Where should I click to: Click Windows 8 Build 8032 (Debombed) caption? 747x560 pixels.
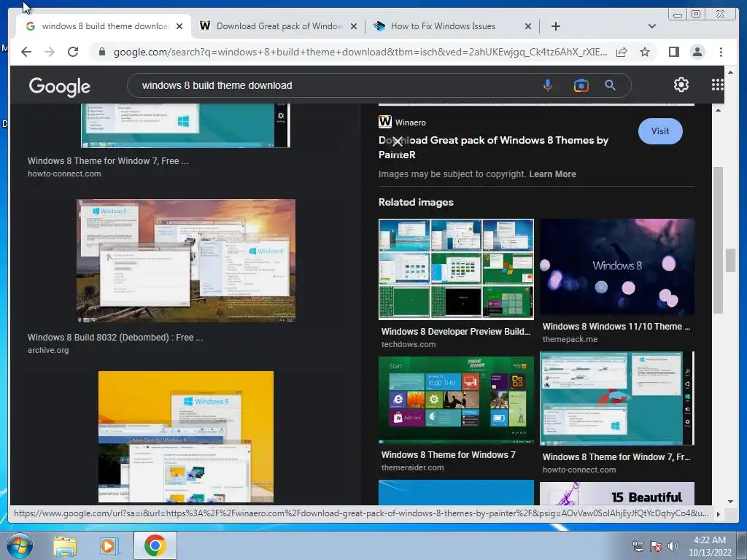click(x=115, y=337)
